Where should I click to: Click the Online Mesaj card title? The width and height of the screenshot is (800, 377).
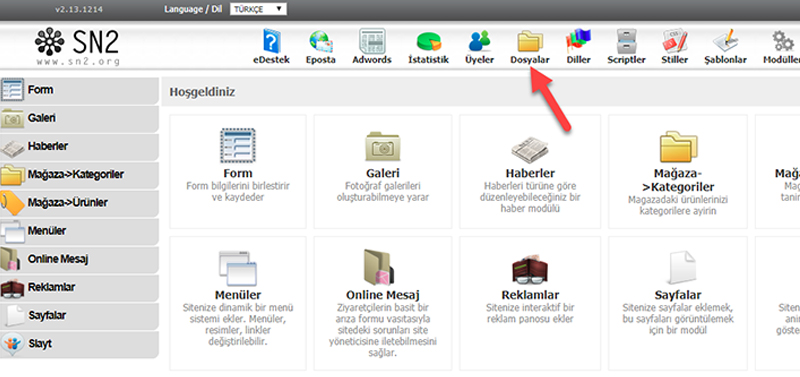click(383, 295)
